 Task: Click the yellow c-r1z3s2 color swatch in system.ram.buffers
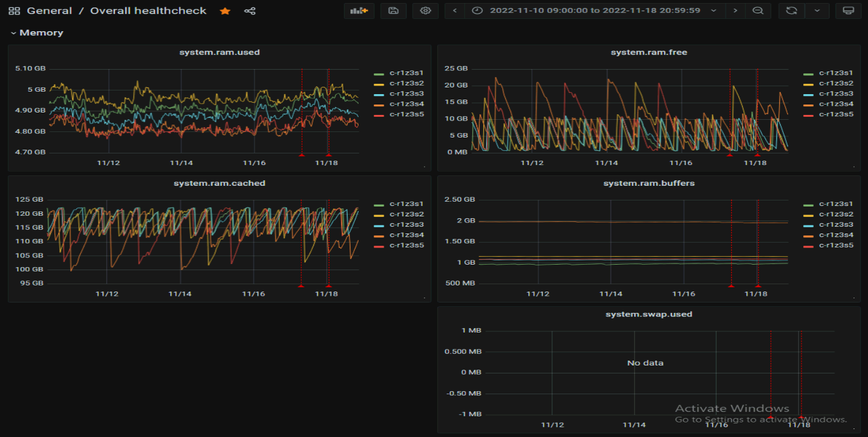point(808,215)
